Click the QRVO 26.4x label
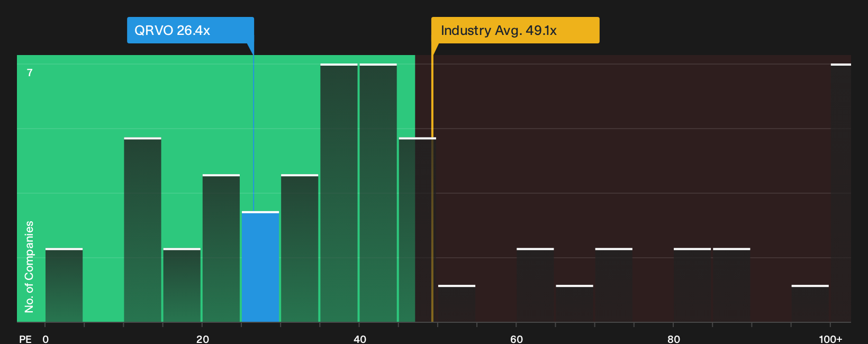Screen dimensions: 868x344 (x=190, y=30)
